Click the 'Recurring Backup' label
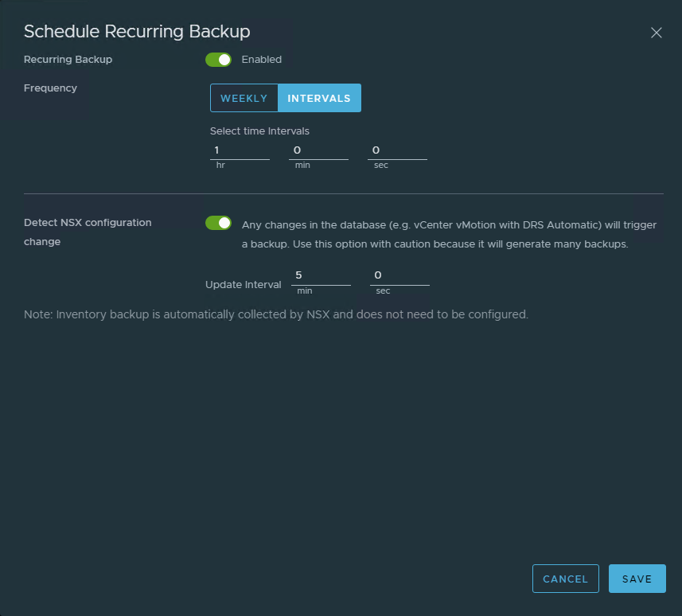This screenshot has height=616, width=682. [x=68, y=60]
